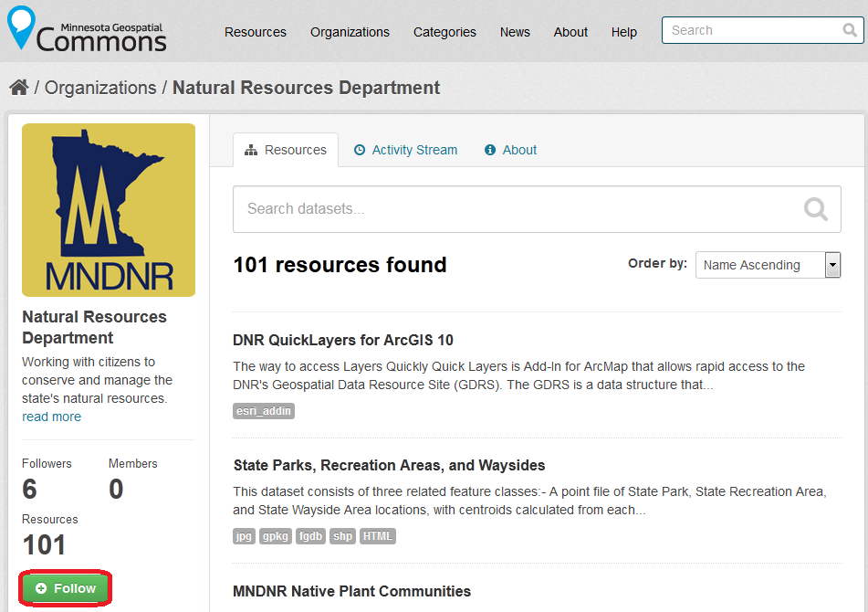
Task: Switch to the Activity Stream tab
Action: 406,150
